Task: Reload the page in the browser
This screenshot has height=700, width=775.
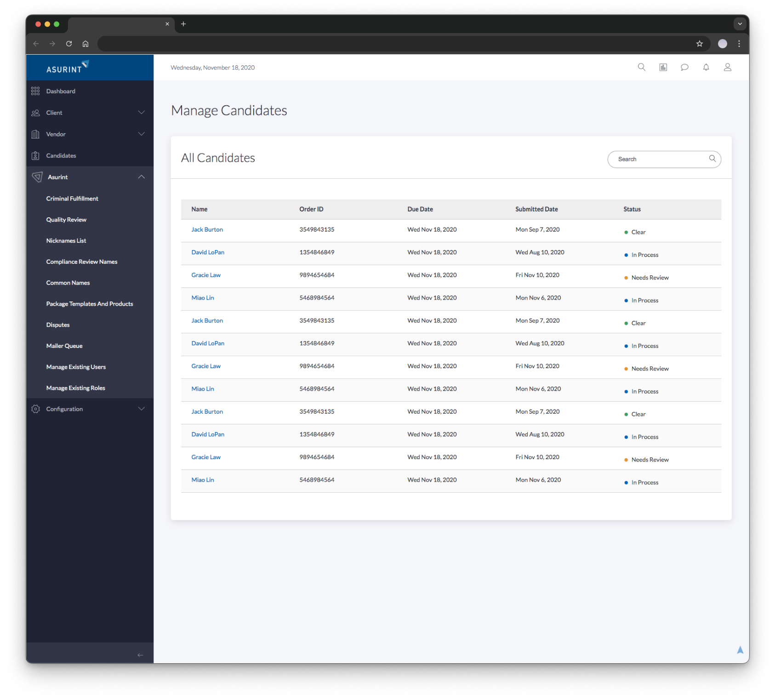Action: point(69,44)
